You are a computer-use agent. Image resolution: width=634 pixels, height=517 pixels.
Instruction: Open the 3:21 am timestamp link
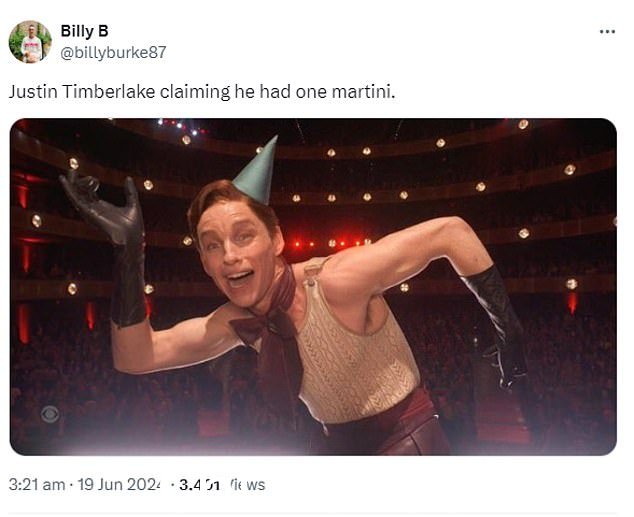coord(37,484)
